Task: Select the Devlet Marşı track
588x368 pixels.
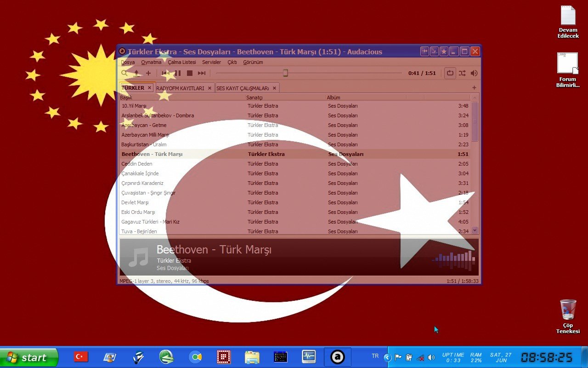Action: point(294,202)
